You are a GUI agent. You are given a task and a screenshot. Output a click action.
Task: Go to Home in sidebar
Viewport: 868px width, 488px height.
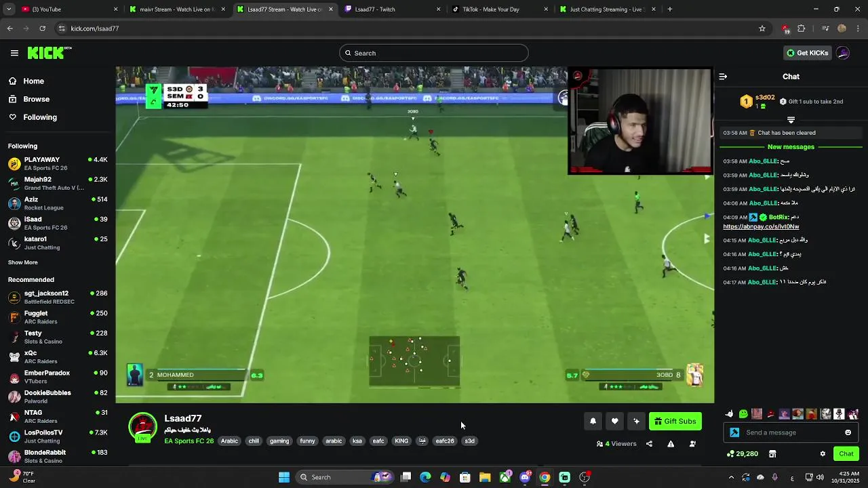(x=33, y=81)
